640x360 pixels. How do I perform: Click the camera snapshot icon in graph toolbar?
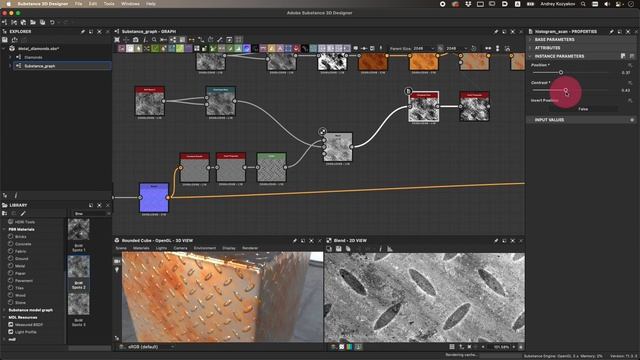136,40
